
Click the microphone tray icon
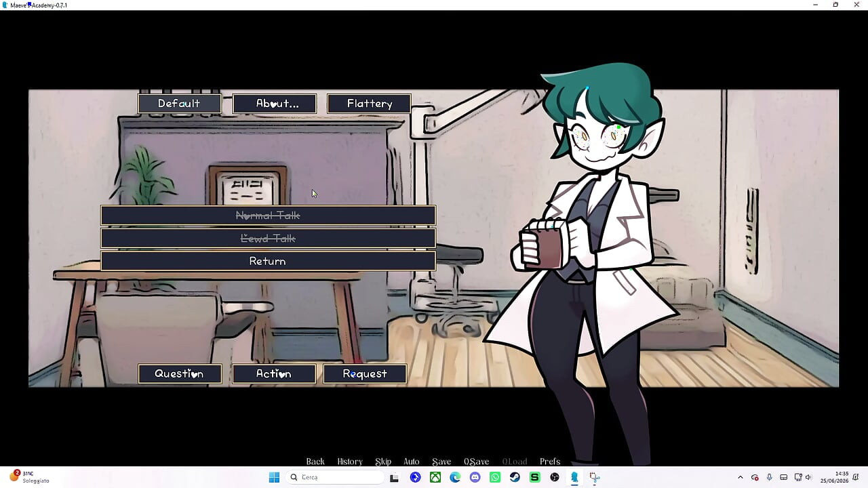(x=769, y=477)
